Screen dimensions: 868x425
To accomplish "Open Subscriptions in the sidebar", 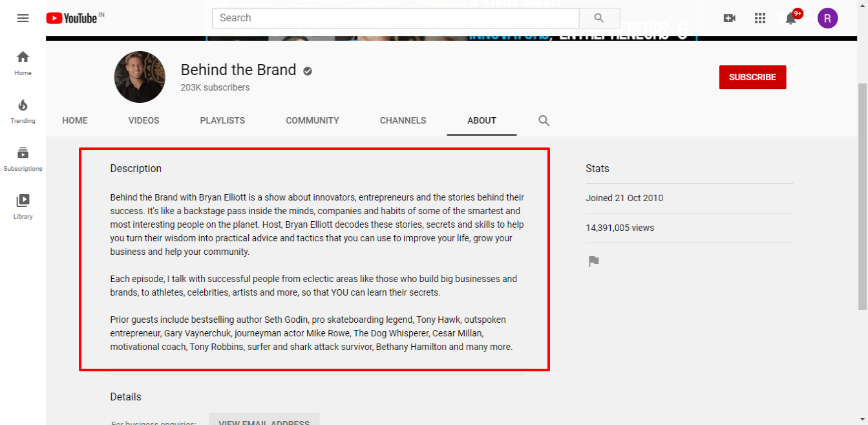I will (x=23, y=158).
